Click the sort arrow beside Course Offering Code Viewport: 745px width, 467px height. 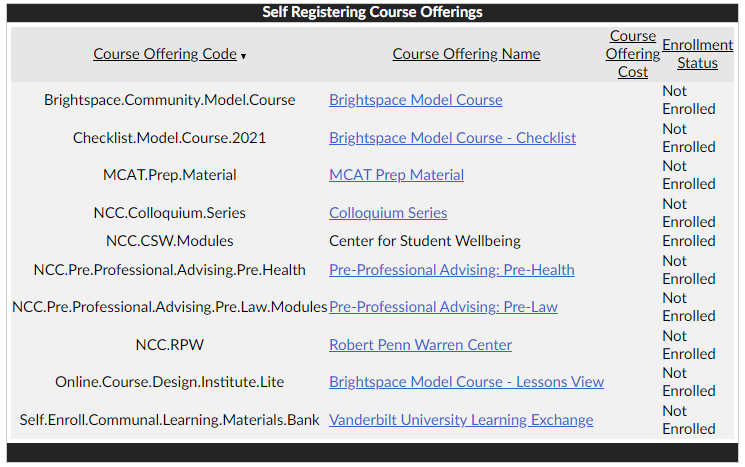pos(244,57)
